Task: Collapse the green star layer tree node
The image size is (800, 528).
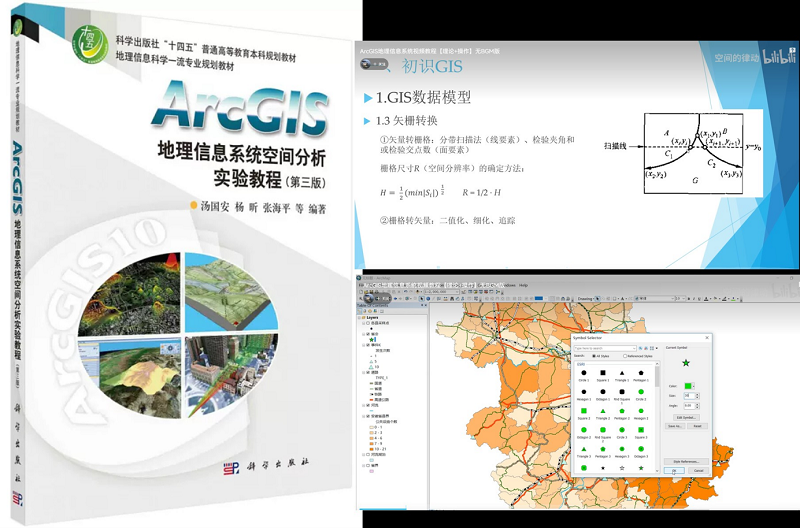Action: (363, 334)
